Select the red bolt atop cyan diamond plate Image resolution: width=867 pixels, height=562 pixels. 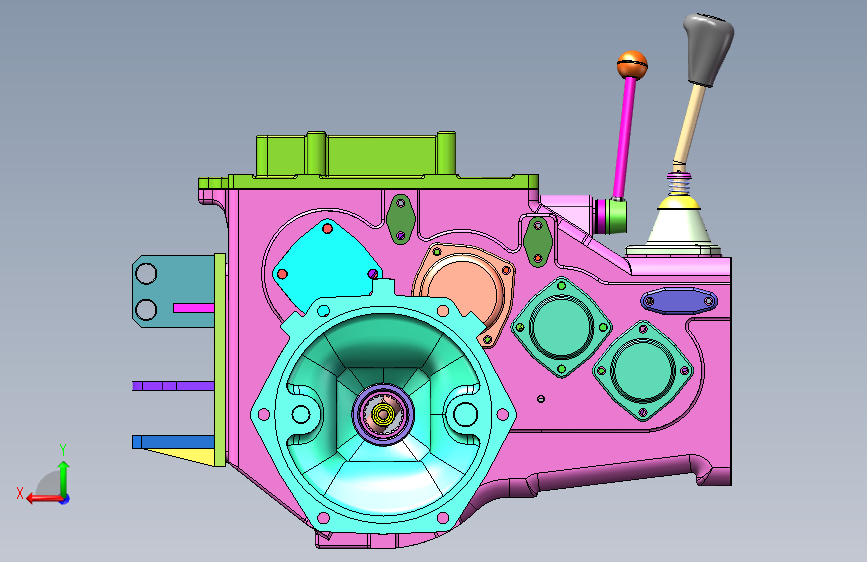click(x=327, y=228)
